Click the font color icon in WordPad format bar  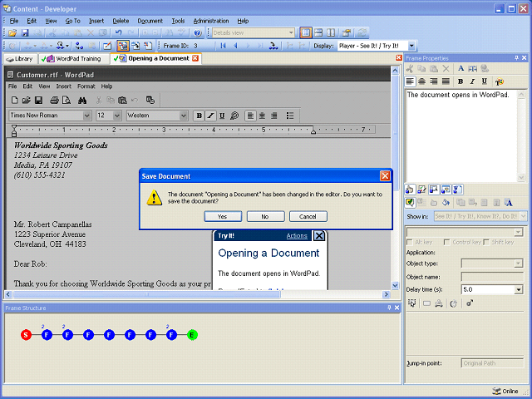[234, 116]
